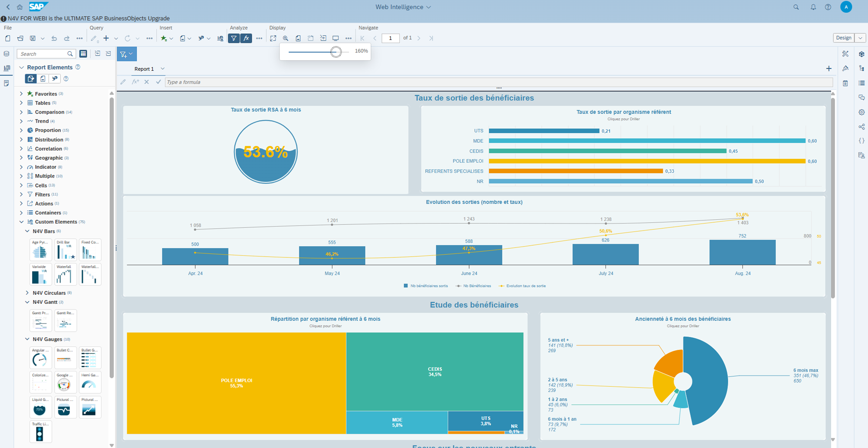Click the Undo icon in File group

pyautogui.click(x=54, y=38)
